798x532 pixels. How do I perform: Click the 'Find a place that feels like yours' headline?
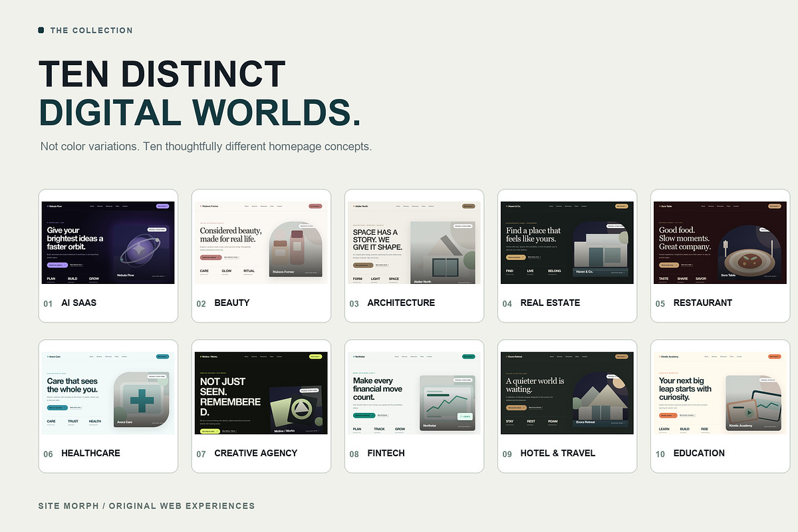533,235
